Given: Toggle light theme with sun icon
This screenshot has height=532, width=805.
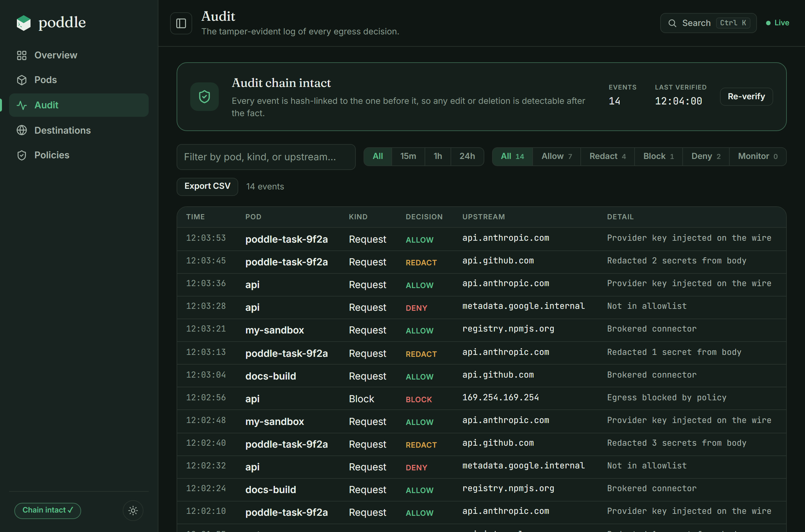Looking at the screenshot, I should 133,510.
